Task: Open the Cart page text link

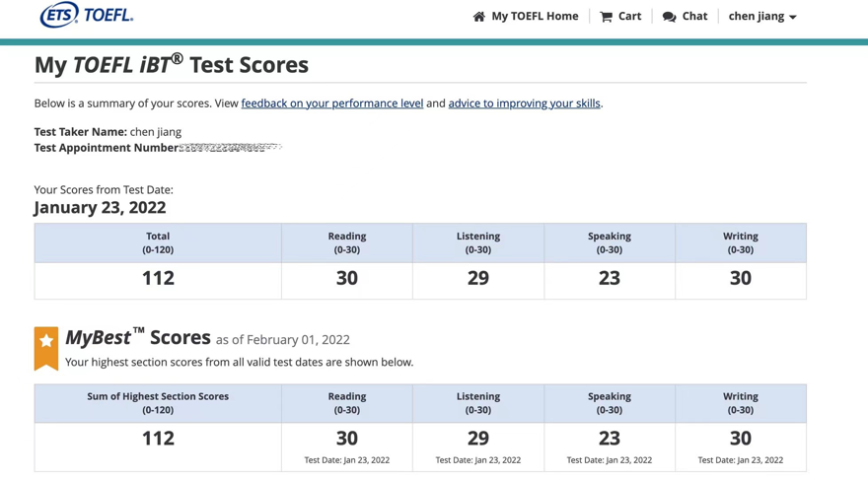Action: click(x=629, y=17)
